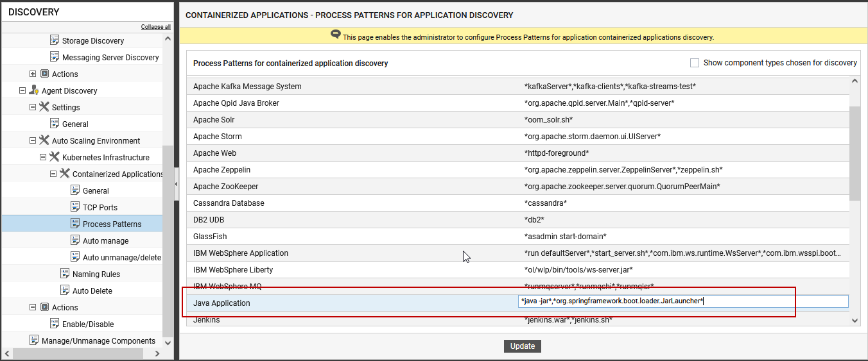Image resolution: width=868 pixels, height=361 pixels.
Task: Click the Update button
Action: click(x=523, y=346)
